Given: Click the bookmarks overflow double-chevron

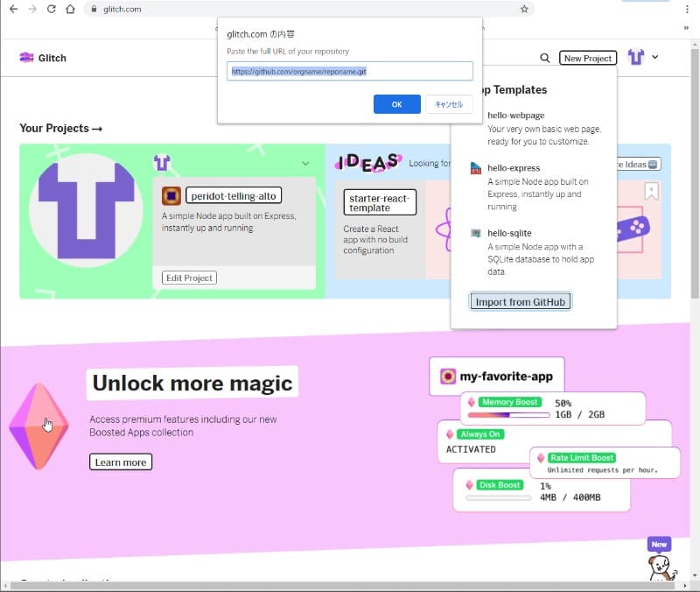Looking at the screenshot, I should 686,28.
